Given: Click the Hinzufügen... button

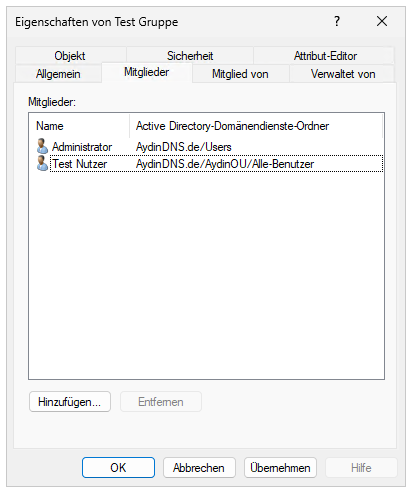Looking at the screenshot, I should [x=70, y=402].
